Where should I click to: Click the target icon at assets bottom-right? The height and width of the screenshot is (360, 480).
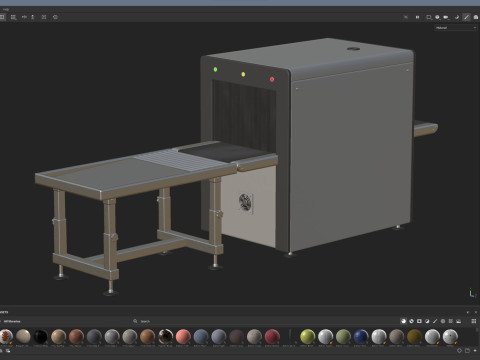click(460, 351)
